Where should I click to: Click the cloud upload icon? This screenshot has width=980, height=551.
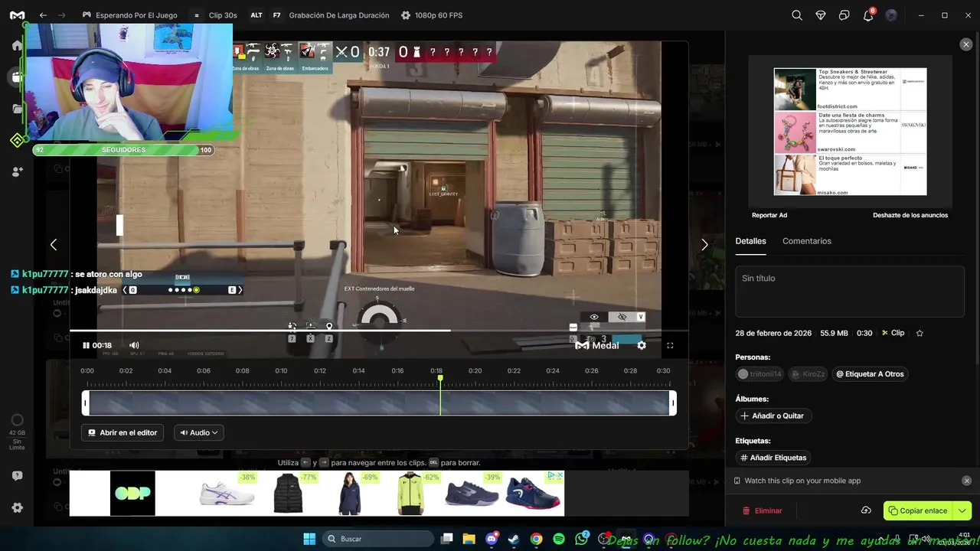coord(866,510)
